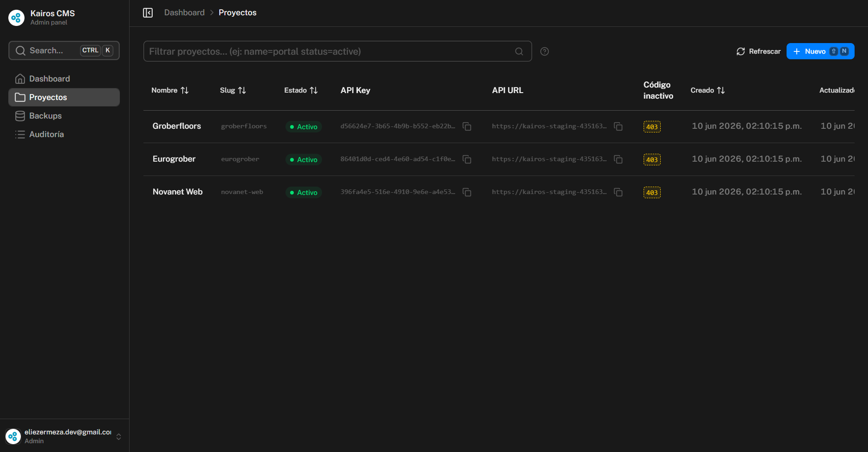
Task: Click the 403 code badge for Groberfloors
Action: coord(652,126)
